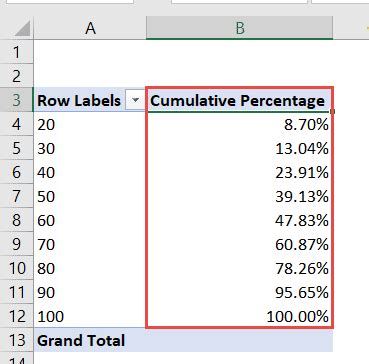Screen dimensions: 369x364
Task: Select cell containing label 60
Action: [90, 220]
